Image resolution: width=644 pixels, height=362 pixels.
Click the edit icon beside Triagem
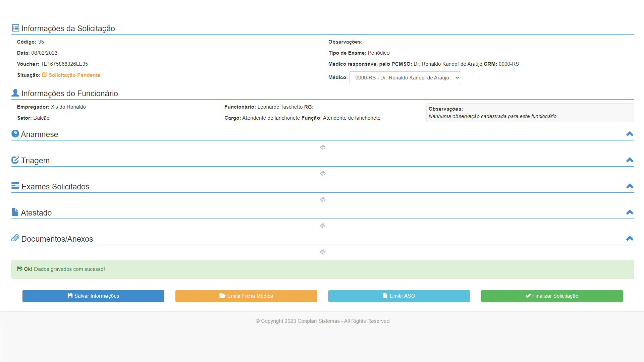pos(15,160)
